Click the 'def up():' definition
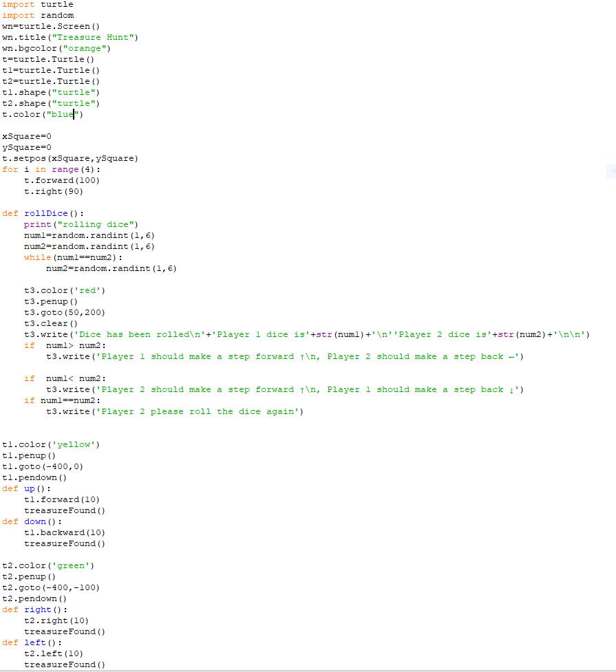This screenshot has height=672, width=616. coord(26,489)
